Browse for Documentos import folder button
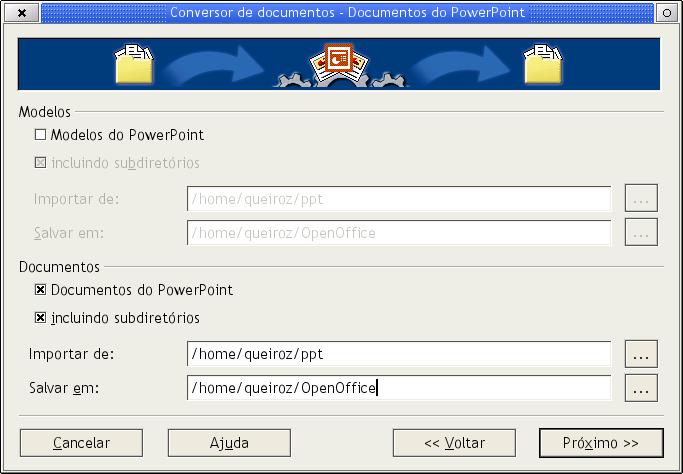The width and height of the screenshot is (683, 474). click(641, 354)
